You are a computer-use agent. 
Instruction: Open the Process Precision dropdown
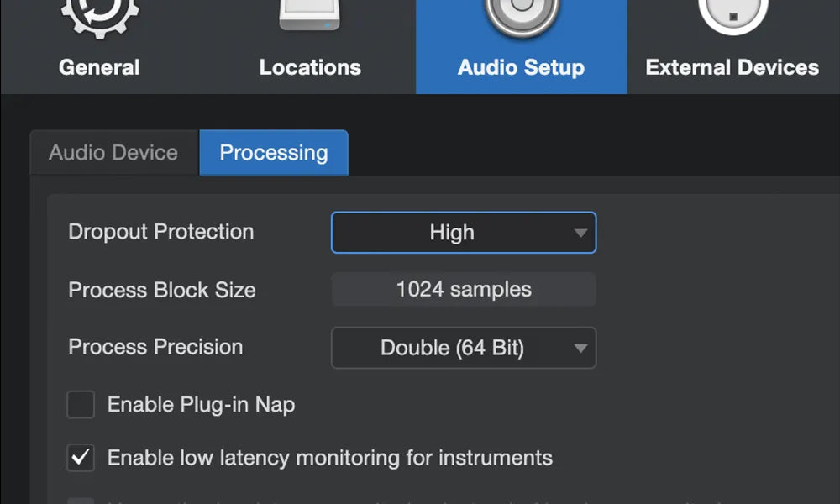tap(463, 348)
